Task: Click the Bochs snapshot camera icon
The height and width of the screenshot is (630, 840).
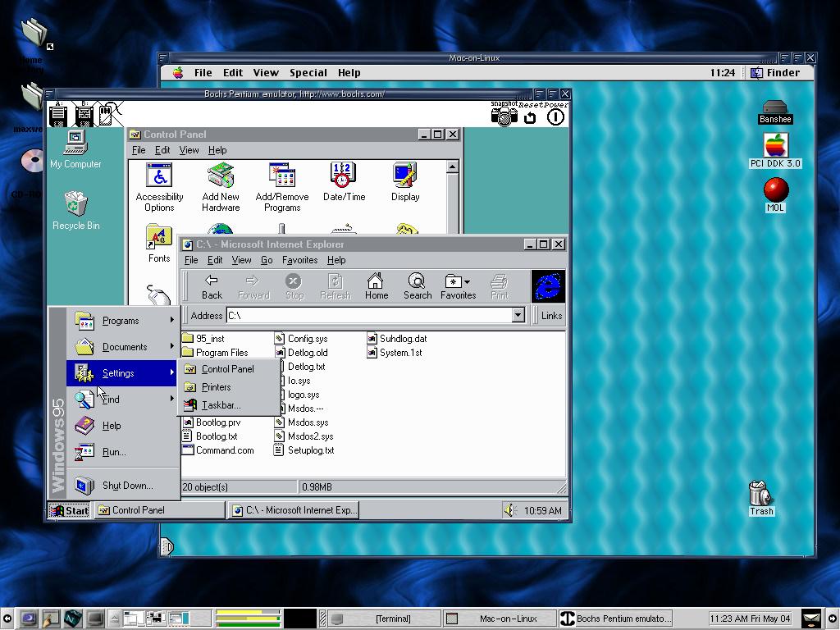Action: coord(504,116)
